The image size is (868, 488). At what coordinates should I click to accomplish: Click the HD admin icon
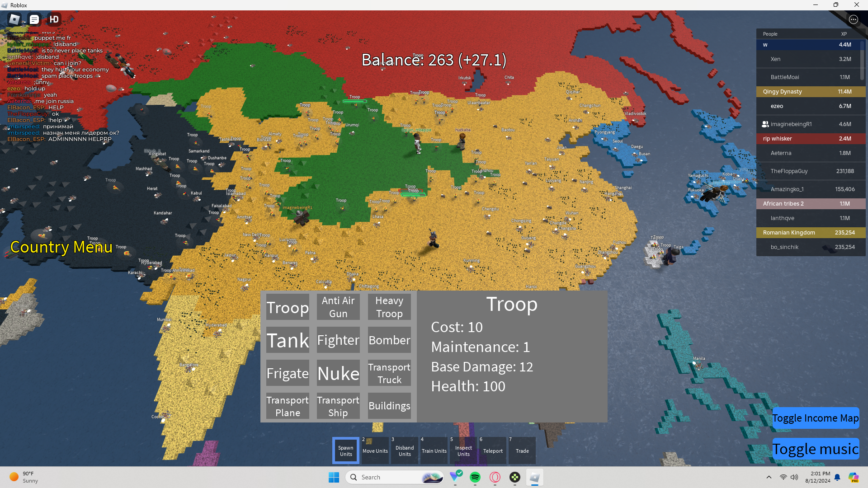(54, 19)
